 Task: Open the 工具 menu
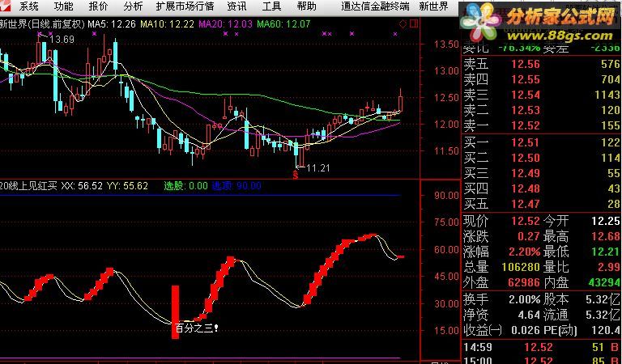point(272,6)
